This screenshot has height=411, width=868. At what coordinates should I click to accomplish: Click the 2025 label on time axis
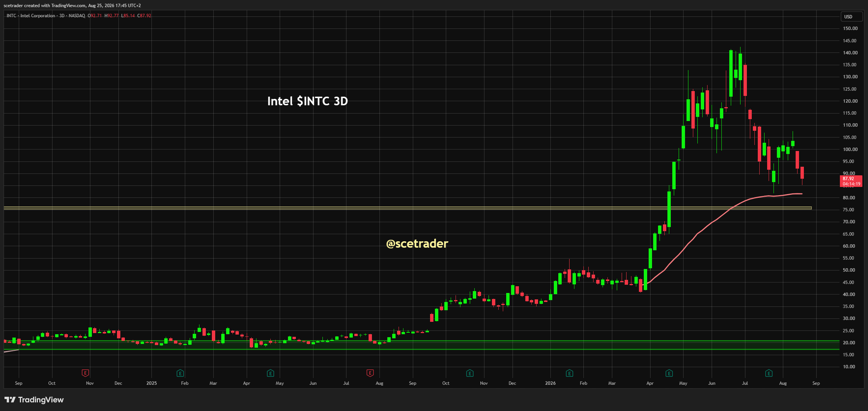click(x=151, y=383)
